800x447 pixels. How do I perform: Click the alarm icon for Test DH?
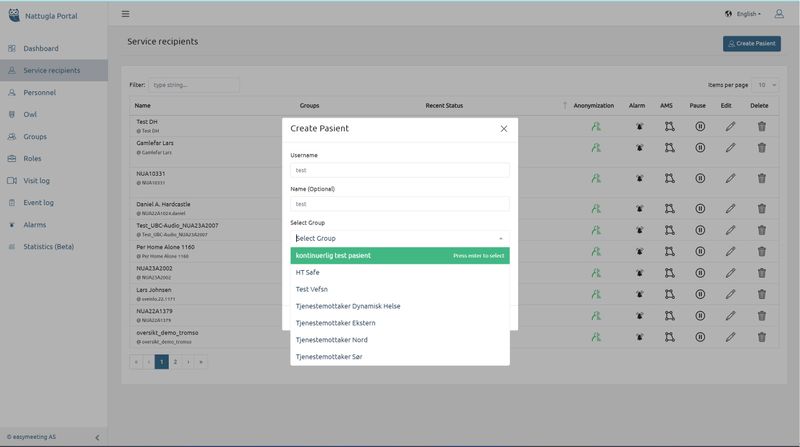[637, 127]
